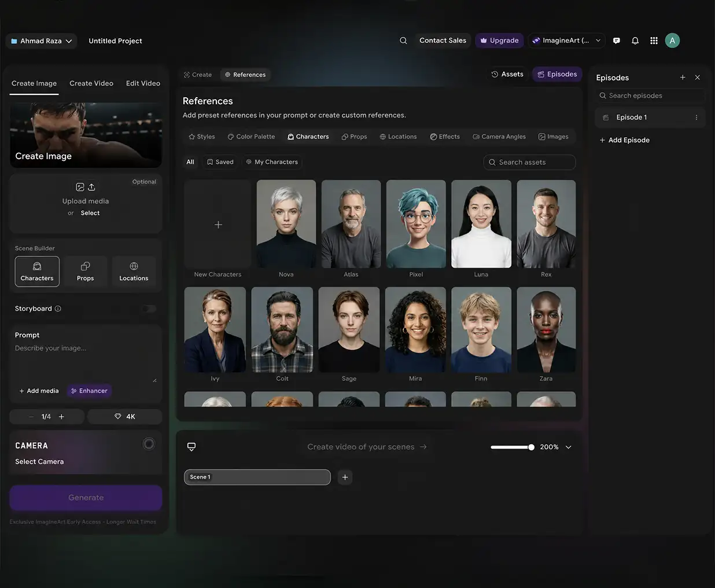
Task: Open Episode 1 three-dot options menu
Action: tap(696, 117)
